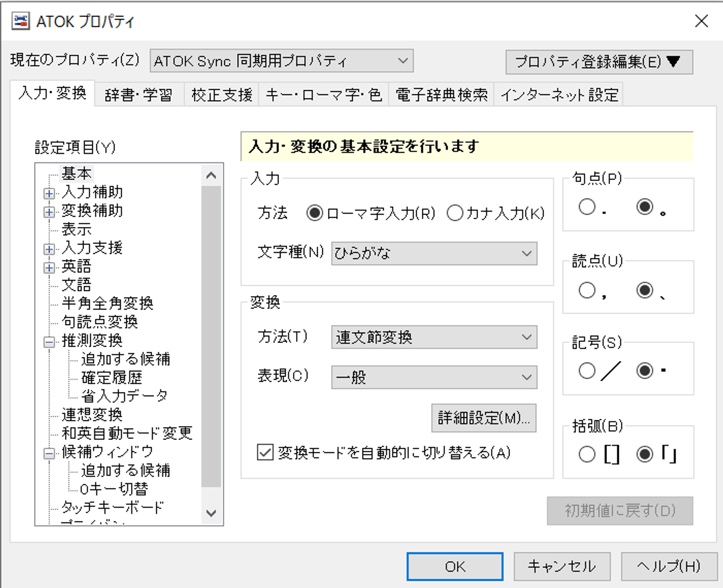The image size is (723, 588).
Task: Collapse the 候補ウィンドウ tree node
Action: point(49,453)
